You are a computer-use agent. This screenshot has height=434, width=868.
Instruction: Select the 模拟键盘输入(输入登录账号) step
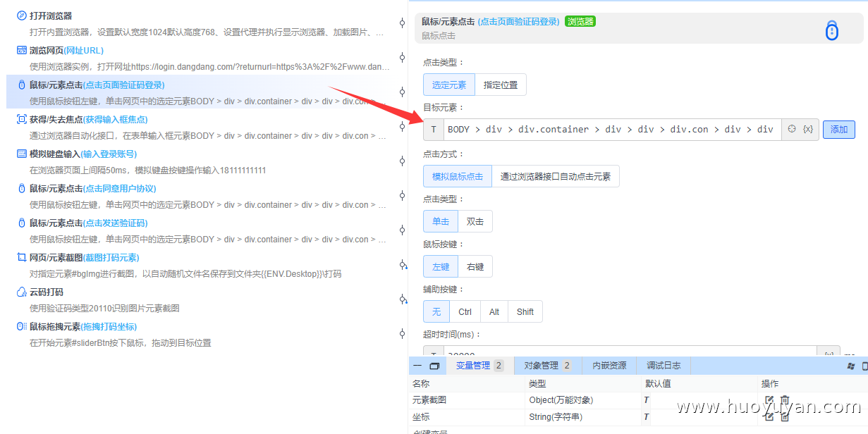(197, 162)
